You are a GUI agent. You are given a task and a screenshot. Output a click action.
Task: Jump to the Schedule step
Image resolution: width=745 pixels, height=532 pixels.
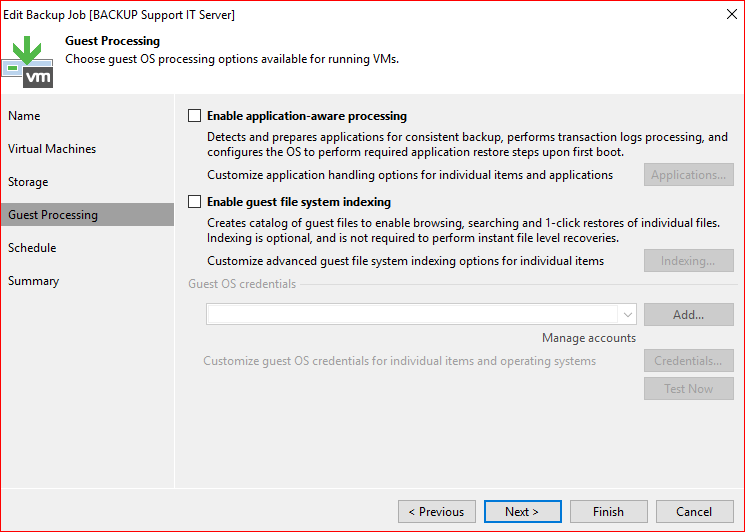click(32, 248)
